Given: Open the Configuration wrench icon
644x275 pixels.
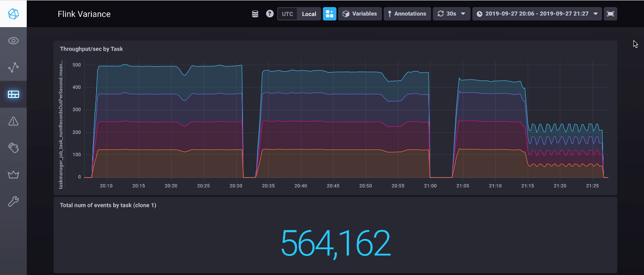Looking at the screenshot, I should tap(13, 202).
